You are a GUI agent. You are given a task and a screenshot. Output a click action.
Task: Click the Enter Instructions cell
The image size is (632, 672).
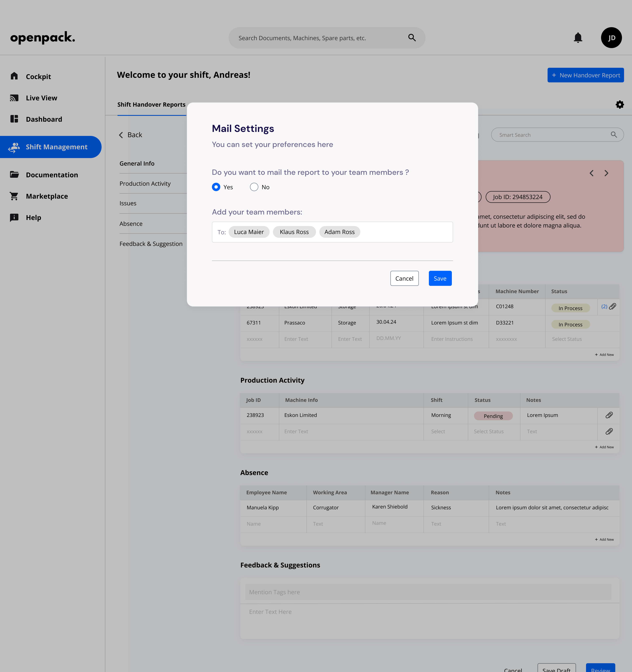click(x=456, y=339)
